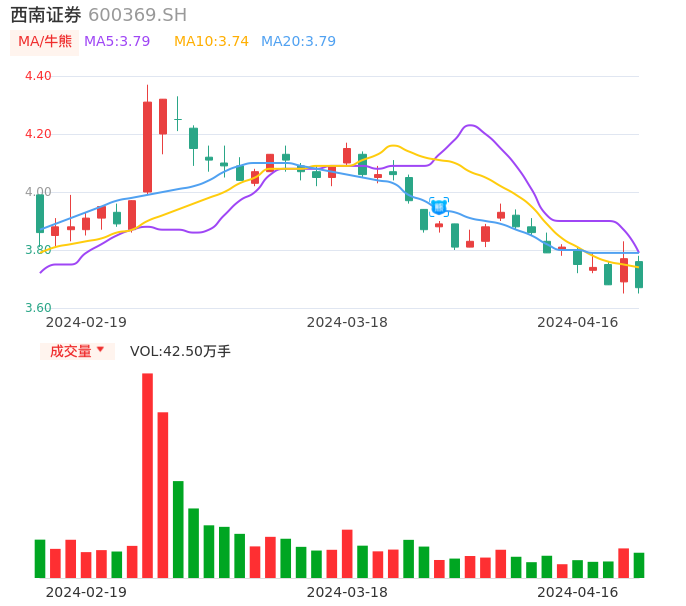The image size is (686, 606).
Task: Click the 3.60 price axis label
Action: (x=38, y=308)
